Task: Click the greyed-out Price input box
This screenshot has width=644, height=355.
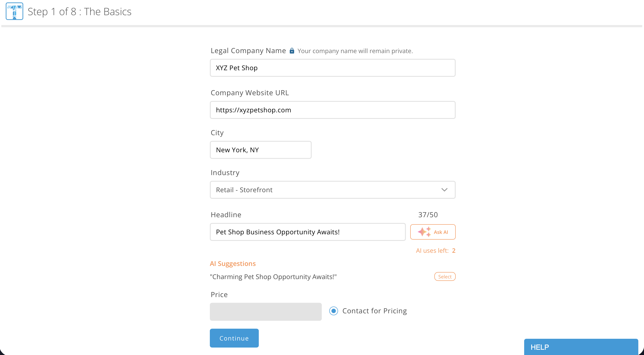Action: [266, 312]
